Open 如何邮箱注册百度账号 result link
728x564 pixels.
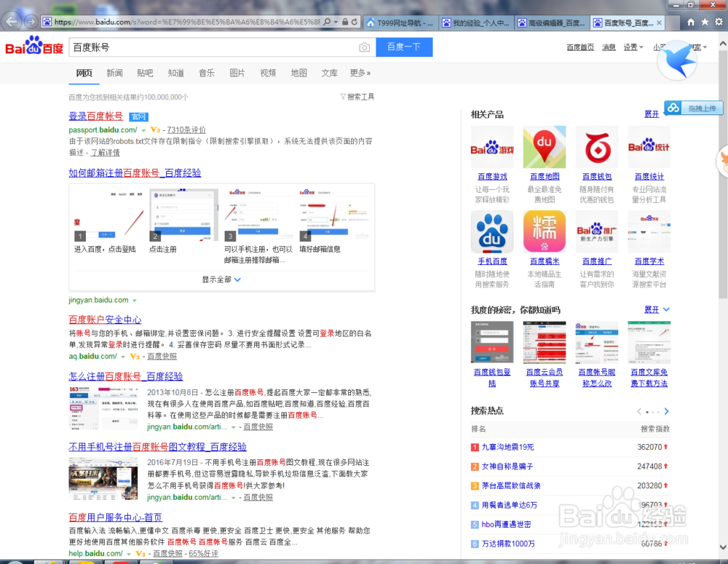[x=135, y=173]
